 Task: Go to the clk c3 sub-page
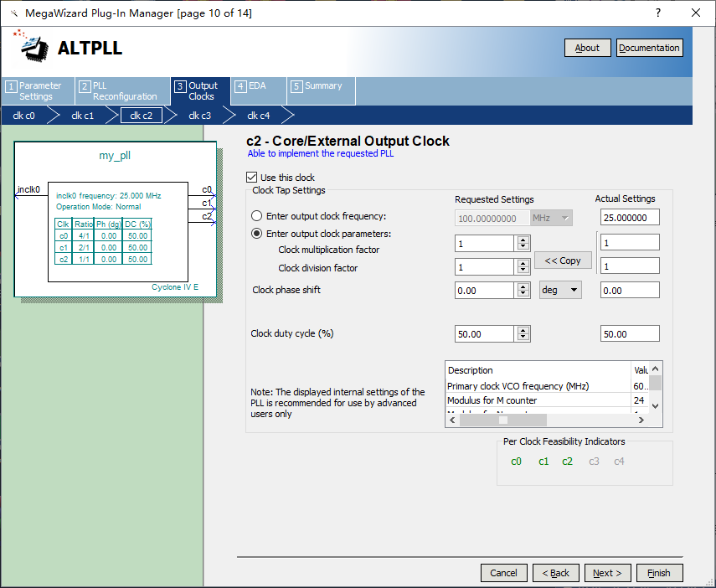point(199,116)
